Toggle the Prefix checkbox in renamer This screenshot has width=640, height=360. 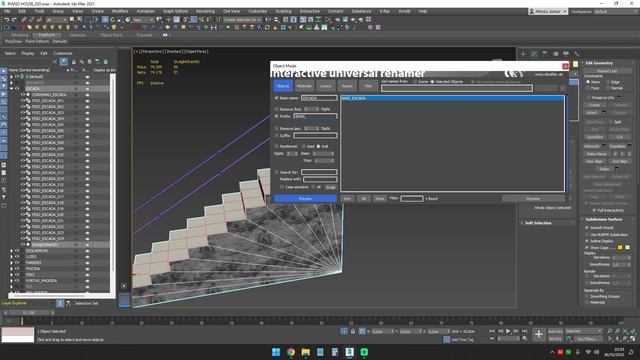point(277,116)
